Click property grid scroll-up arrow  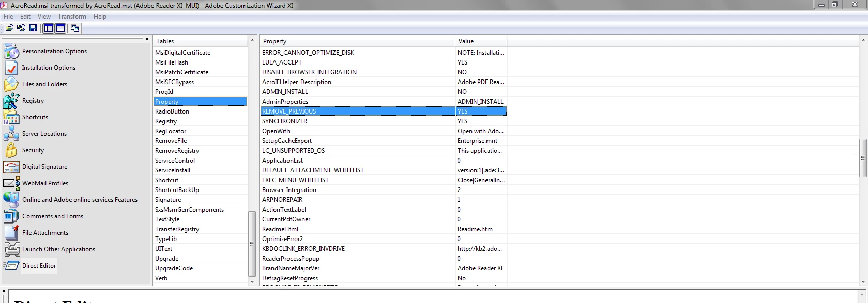click(863, 40)
